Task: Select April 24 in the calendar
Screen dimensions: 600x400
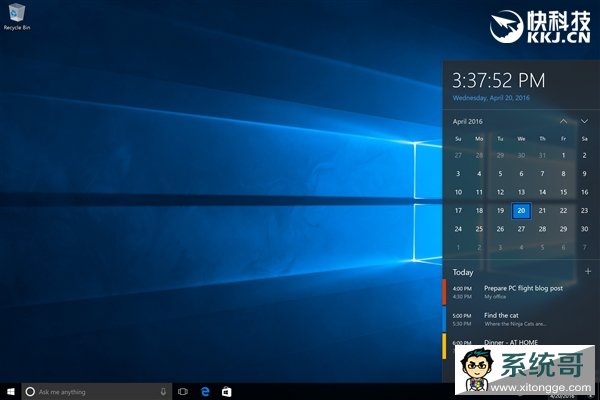Action: click(x=458, y=229)
